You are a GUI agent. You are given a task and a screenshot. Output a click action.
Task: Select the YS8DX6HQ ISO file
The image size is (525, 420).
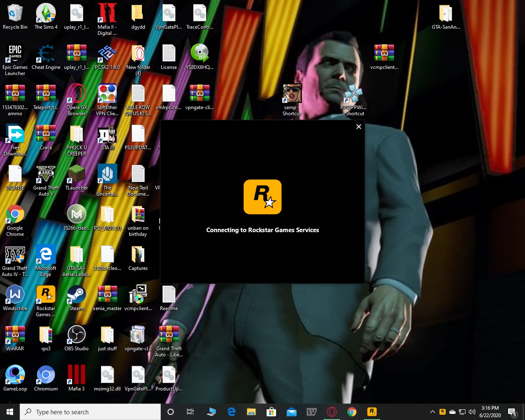[x=200, y=57]
